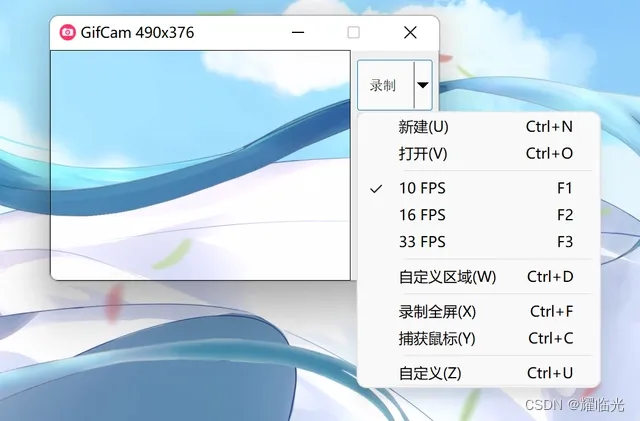Click the GifCam camera app icon
This screenshot has width=640, height=421.
(67, 32)
